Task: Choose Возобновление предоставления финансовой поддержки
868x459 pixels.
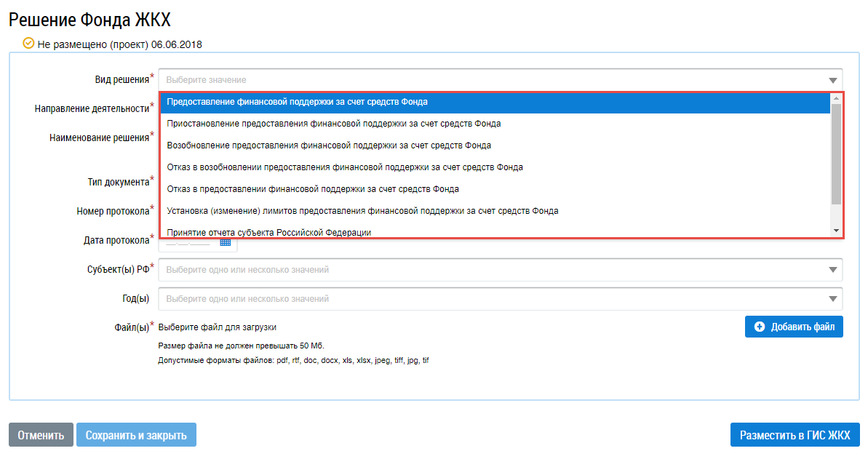Action: pos(329,145)
